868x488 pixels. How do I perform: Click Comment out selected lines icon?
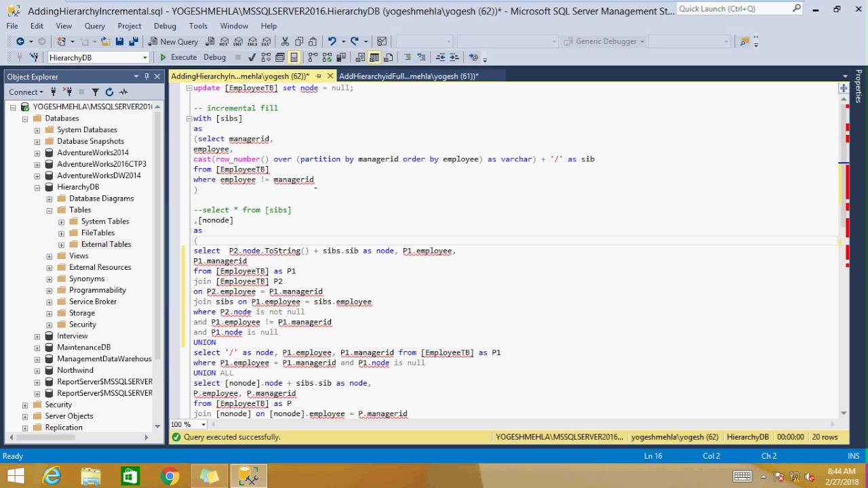click(x=408, y=58)
